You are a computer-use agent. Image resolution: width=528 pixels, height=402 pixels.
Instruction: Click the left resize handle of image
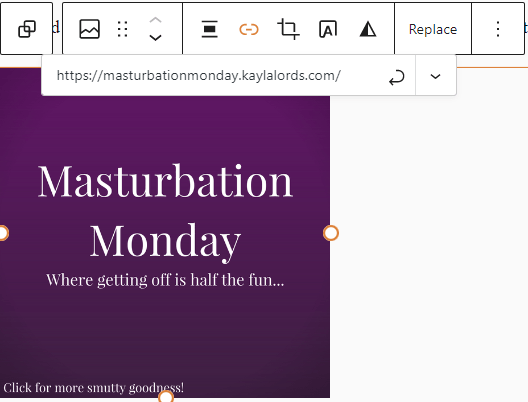(3, 233)
